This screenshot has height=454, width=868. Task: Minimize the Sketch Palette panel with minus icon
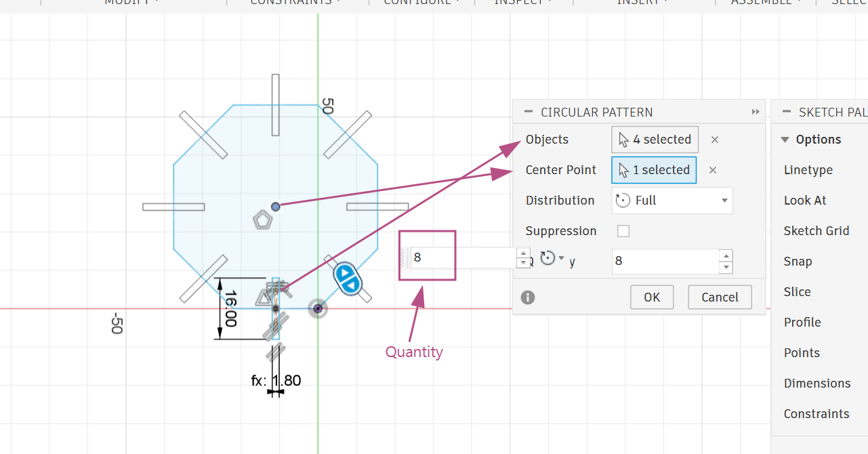(786, 112)
